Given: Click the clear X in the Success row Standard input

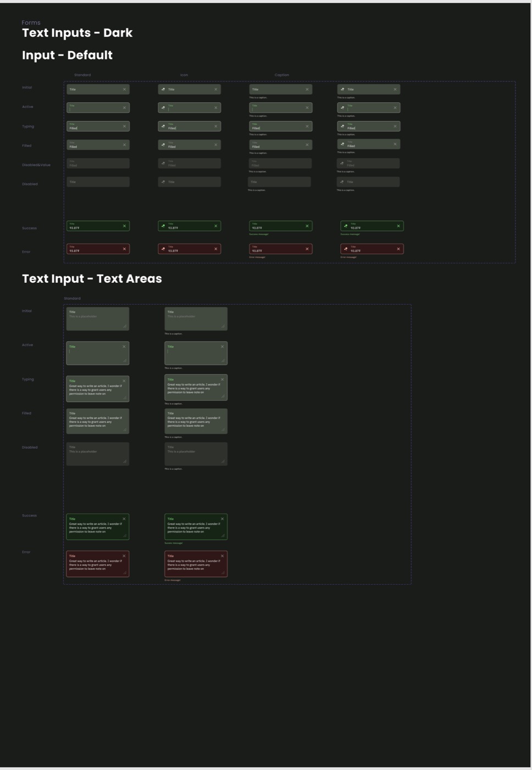Looking at the screenshot, I should [124, 226].
